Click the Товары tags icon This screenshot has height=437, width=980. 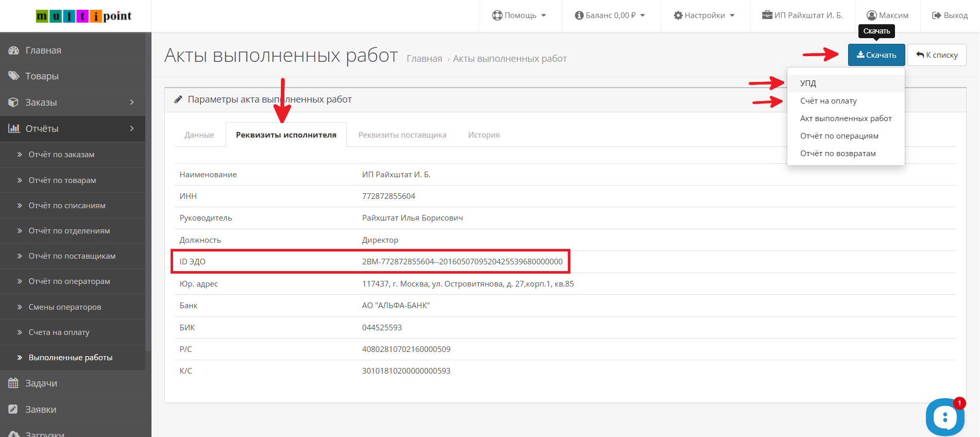click(13, 76)
